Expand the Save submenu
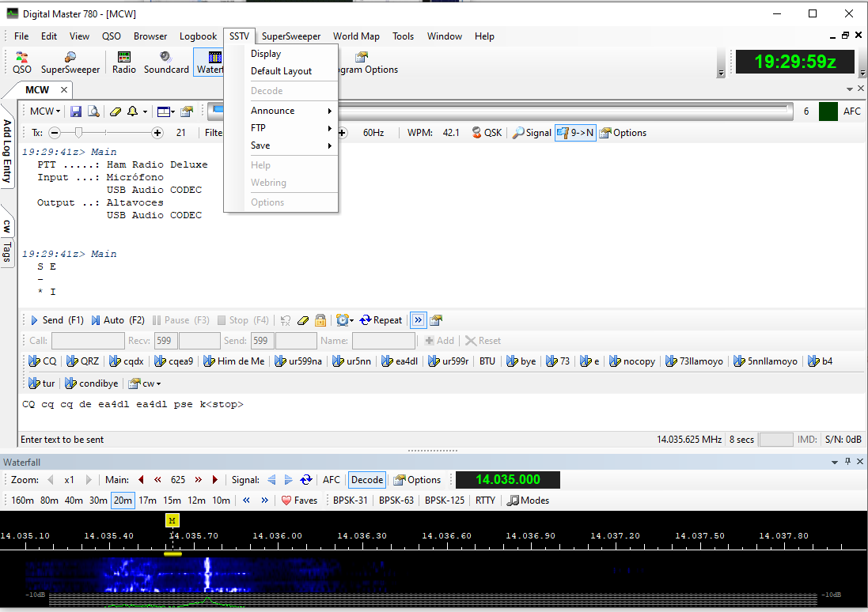The height and width of the screenshot is (612, 868). click(291, 145)
